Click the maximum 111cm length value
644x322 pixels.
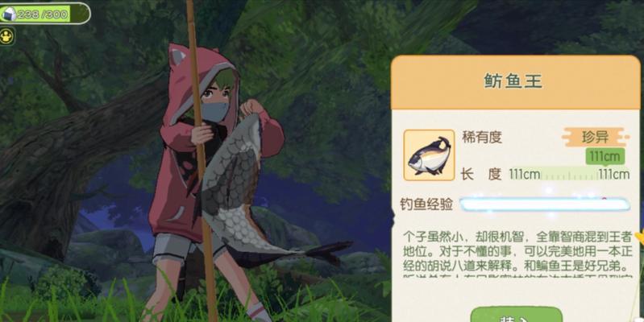613,175
